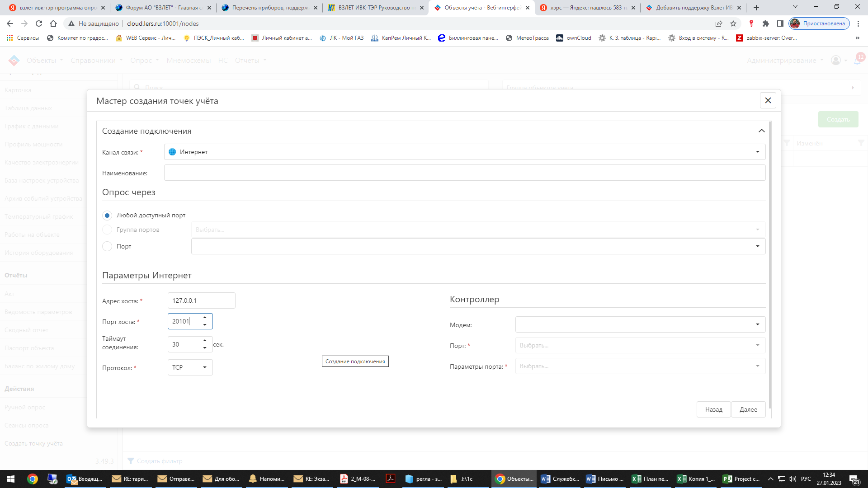The image size is (868, 488).
Task: Click the Наименование text field
Action: click(x=464, y=173)
